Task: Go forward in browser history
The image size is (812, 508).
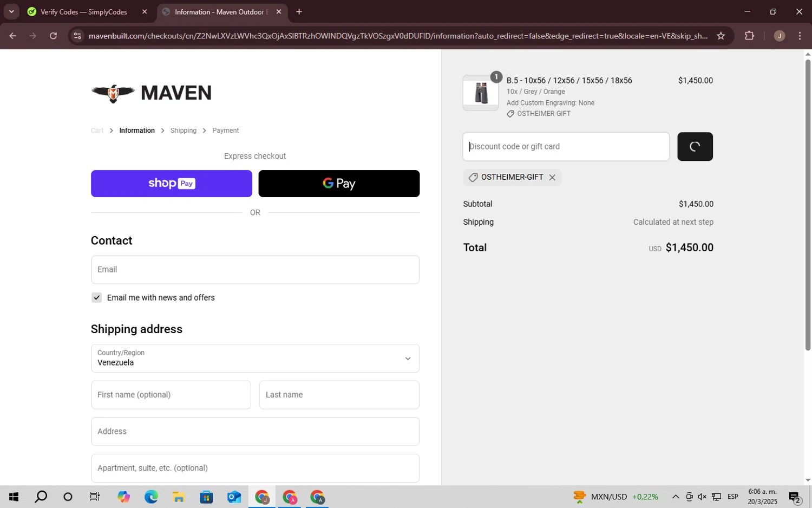Action: (33, 36)
